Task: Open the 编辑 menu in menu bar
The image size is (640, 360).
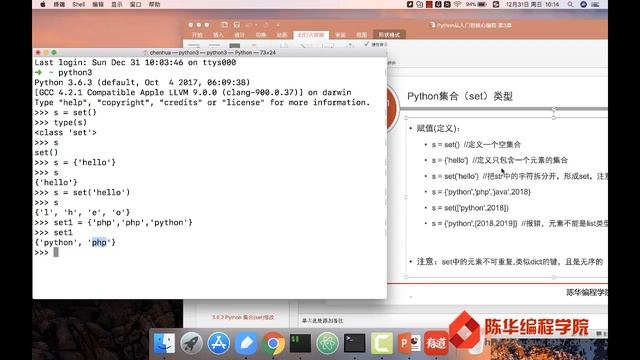Action: pyautogui.click(x=98, y=4)
